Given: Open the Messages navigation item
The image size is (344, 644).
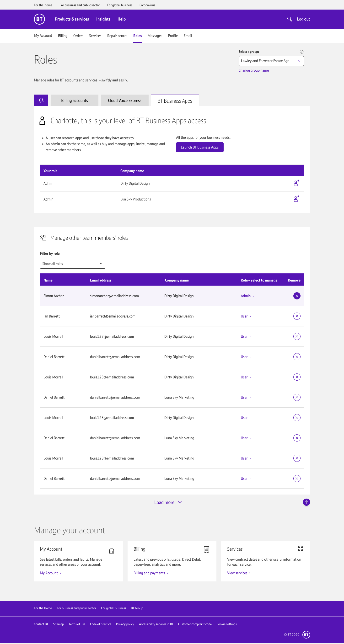Looking at the screenshot, I should coord(155,36).
